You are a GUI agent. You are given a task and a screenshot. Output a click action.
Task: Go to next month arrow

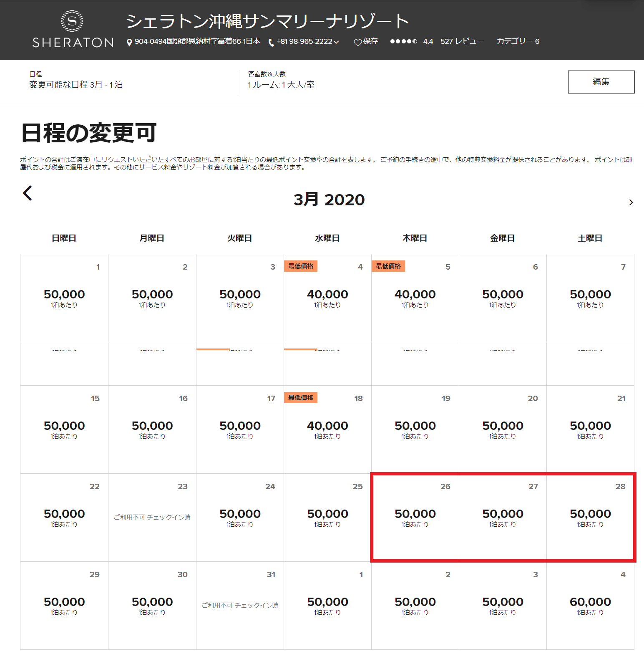(x=631, y=202)
